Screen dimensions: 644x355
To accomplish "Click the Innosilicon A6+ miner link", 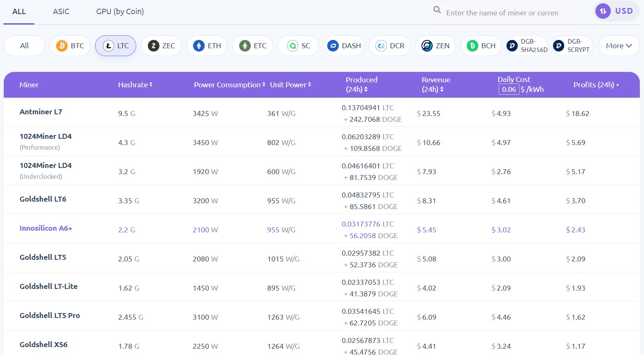I will click(46, 228).
